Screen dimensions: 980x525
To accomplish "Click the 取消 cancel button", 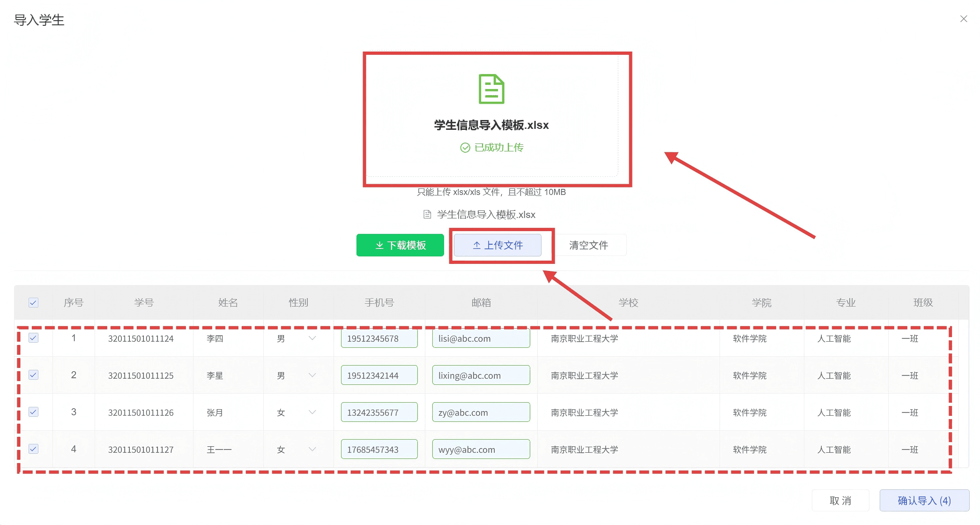I will (x=840, y=501).
